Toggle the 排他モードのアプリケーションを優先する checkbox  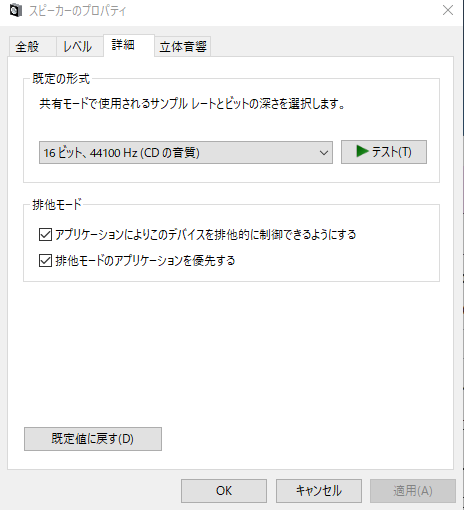(x=45, y=261)
